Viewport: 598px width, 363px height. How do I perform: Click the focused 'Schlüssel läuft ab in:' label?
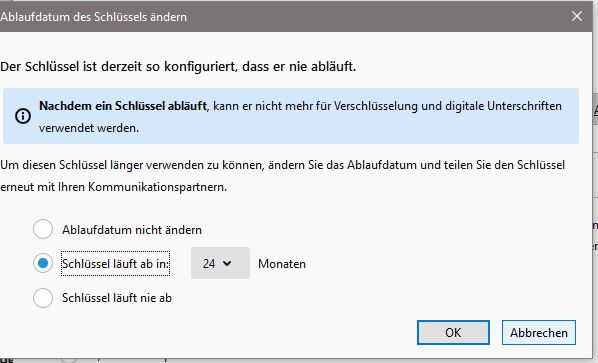[115, 263]
